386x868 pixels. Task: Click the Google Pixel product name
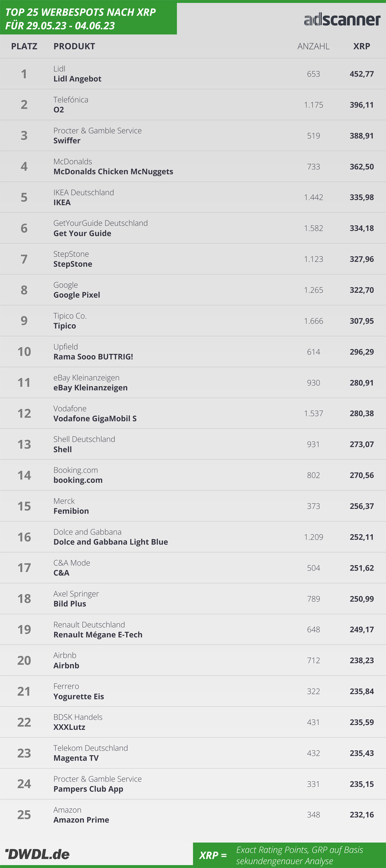[x=77, y=295]
